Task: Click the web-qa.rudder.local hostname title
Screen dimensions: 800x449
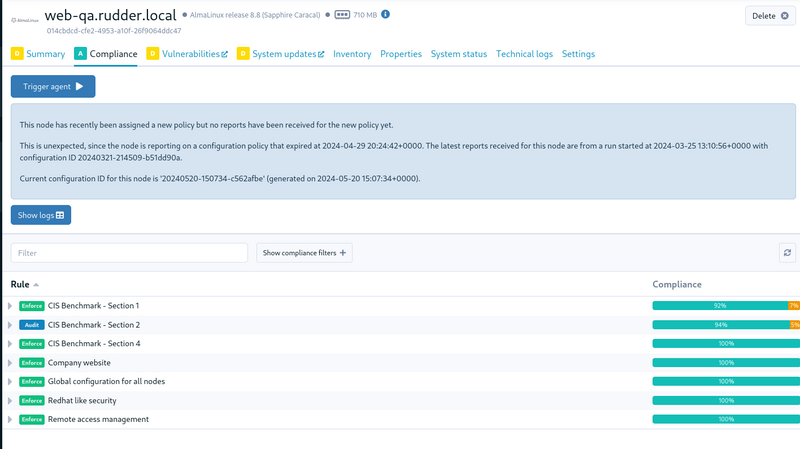Action: click(x=110, y=15)
